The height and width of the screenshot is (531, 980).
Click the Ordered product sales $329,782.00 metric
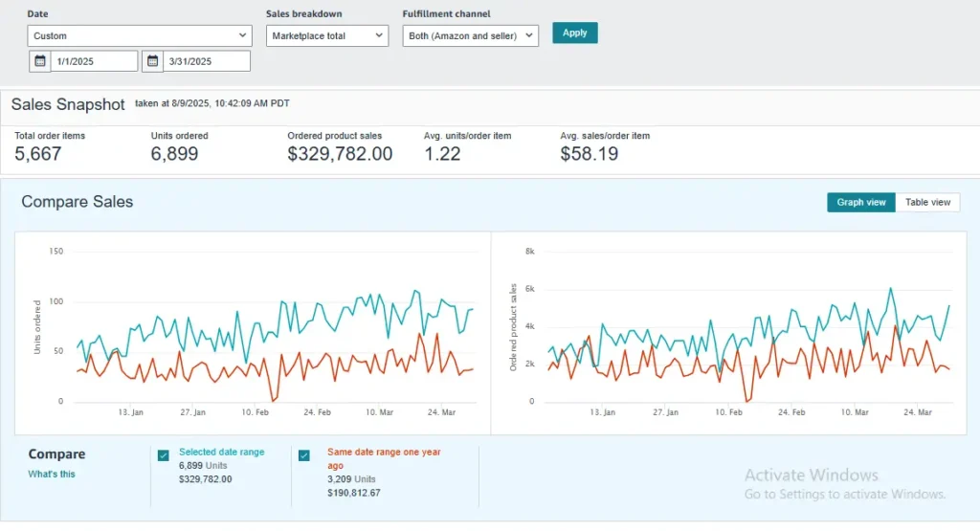(x=340, y=154)
